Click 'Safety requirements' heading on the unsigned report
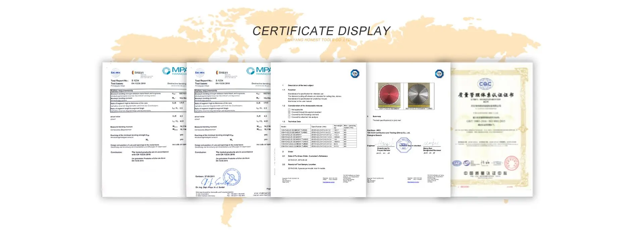 pyautogui.click(x=122, y=91)
